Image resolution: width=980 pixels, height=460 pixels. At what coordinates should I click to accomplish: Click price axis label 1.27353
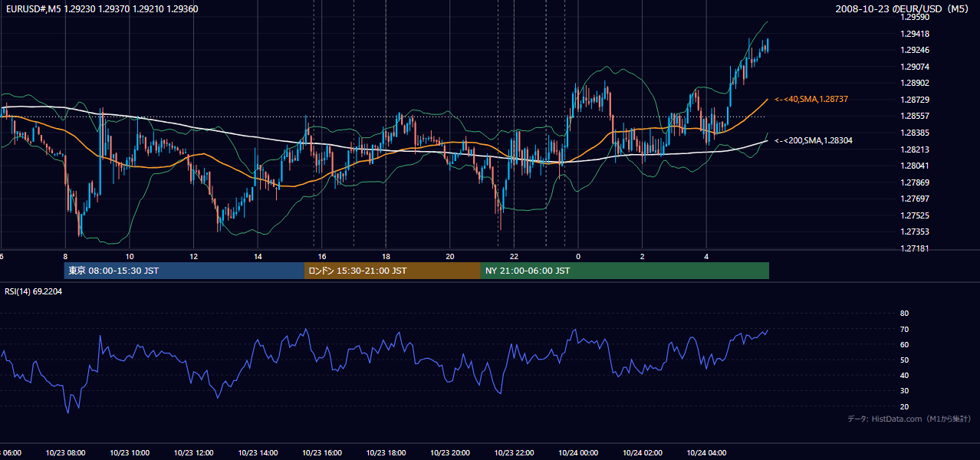[915, 232]
